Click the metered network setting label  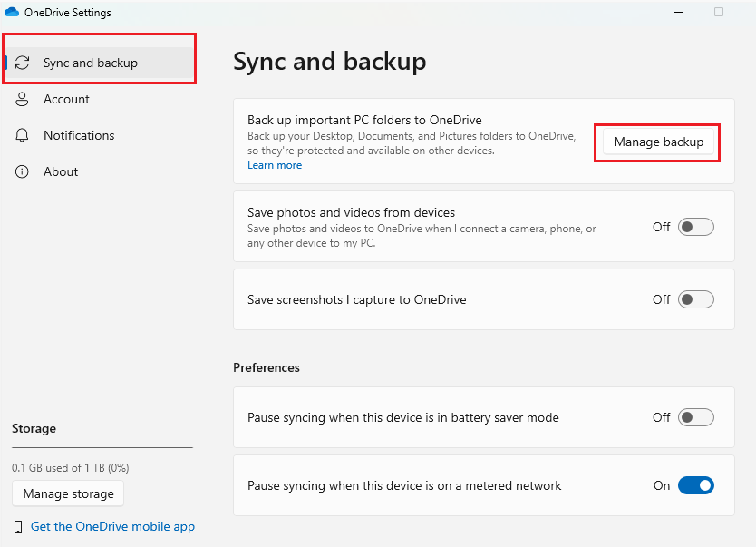[x=404, y=485]
